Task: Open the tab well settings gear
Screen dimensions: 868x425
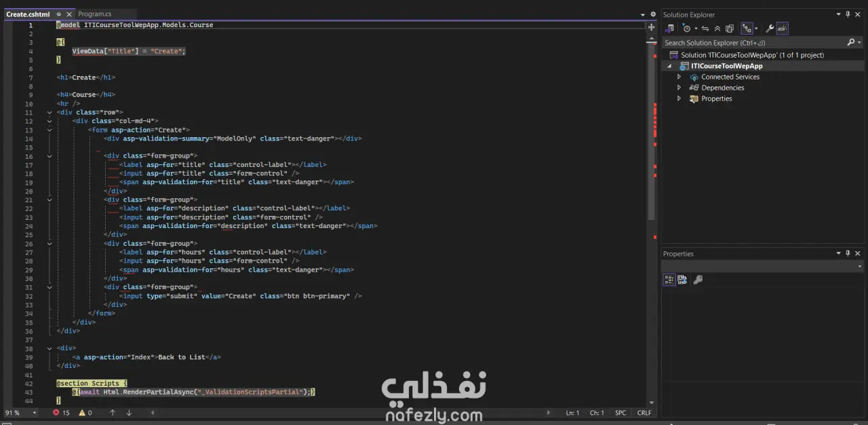Action: click(x=652, y=14)
